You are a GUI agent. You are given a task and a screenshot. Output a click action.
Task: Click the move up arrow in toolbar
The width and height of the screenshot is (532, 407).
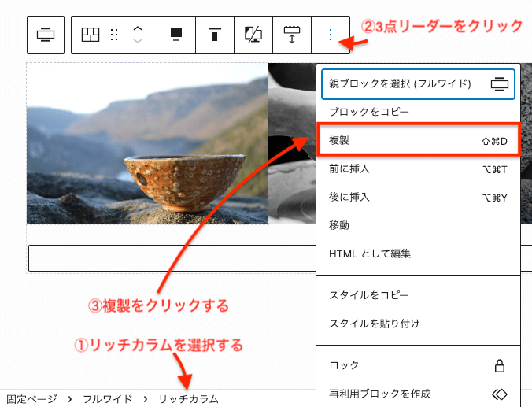coord(138,28)
